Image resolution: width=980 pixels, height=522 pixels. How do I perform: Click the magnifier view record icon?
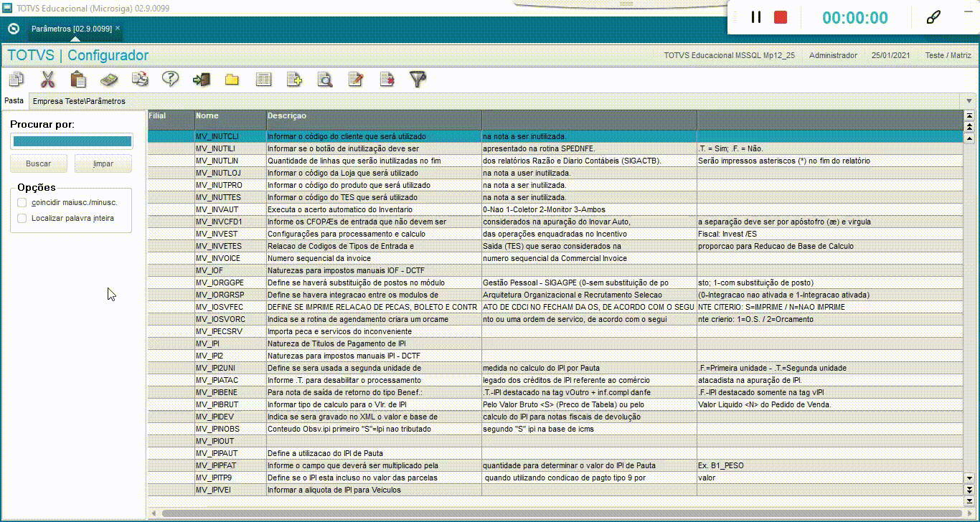(325, 80)
